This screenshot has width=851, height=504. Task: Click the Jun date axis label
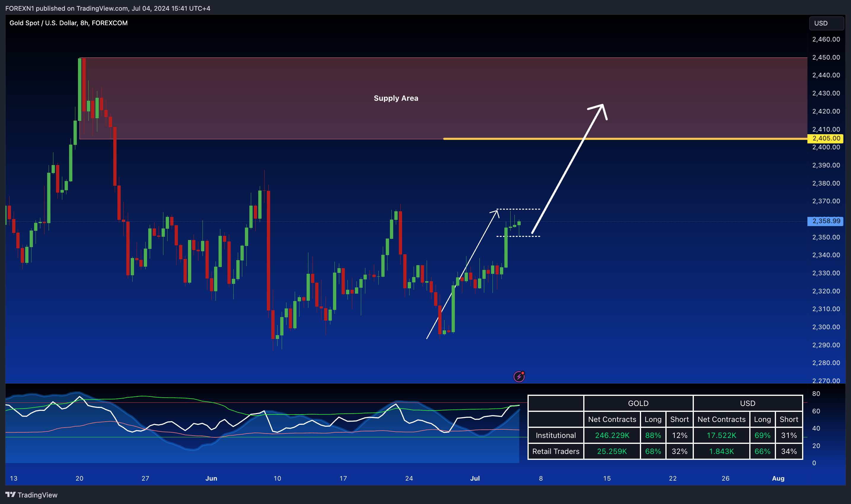(x=211, y=478)
